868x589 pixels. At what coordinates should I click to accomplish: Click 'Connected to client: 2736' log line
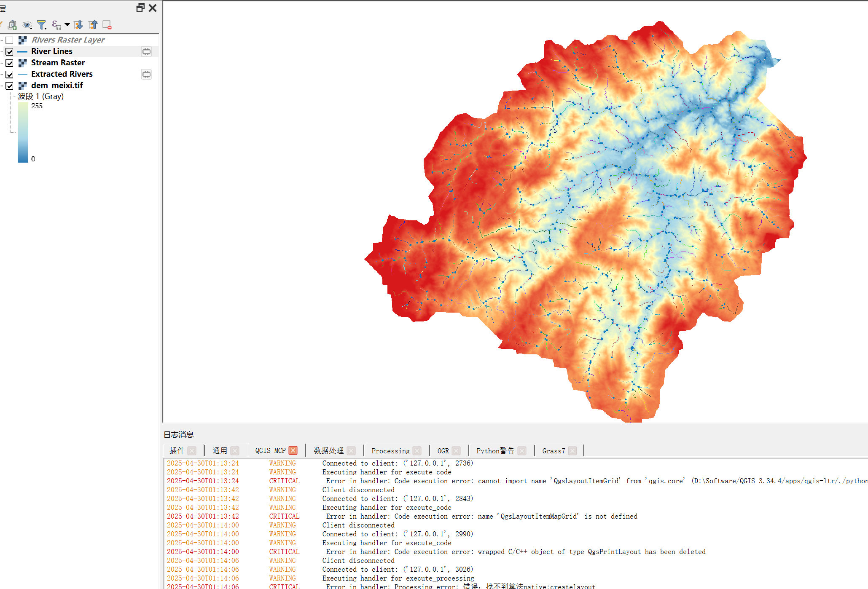(398, 463)
